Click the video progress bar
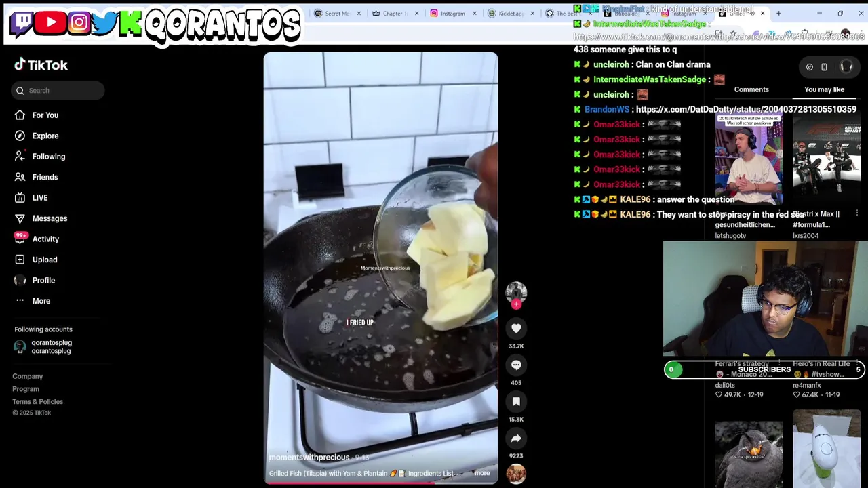Image resolution: width=868 pixels, height=488 pixels. [x=380, y=483]
